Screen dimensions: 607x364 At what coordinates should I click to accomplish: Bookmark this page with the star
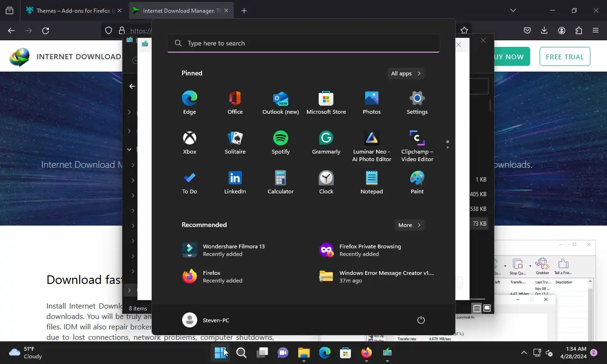click(464, 30)
